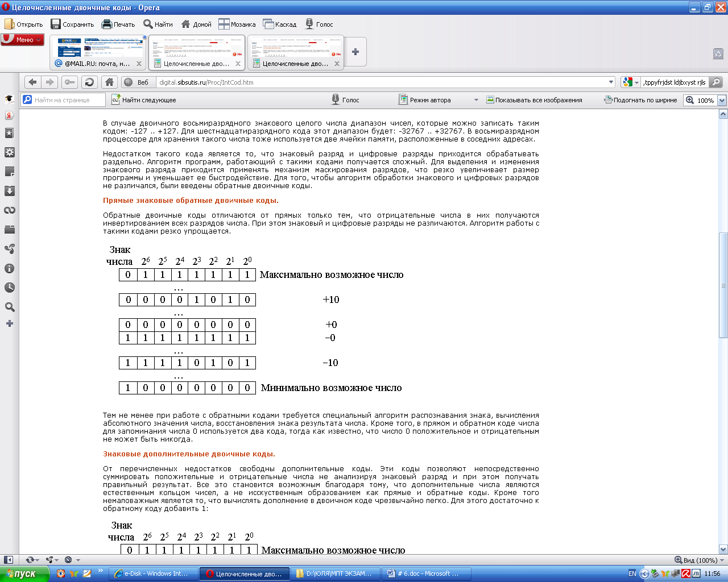728x582 pixels.
Task: Click the vertical scrollbar thumb
Action: (x=723, y=285)
